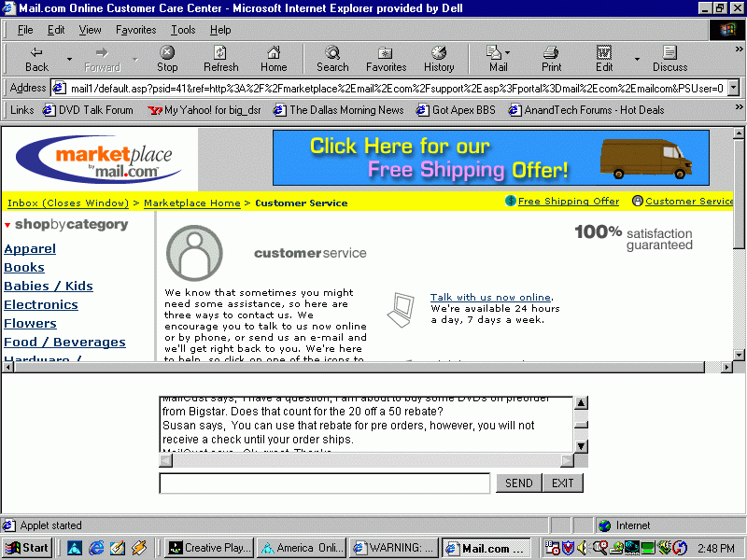Open the Back history dropdown arrow
747x560 pixels.
click(69, 59)
